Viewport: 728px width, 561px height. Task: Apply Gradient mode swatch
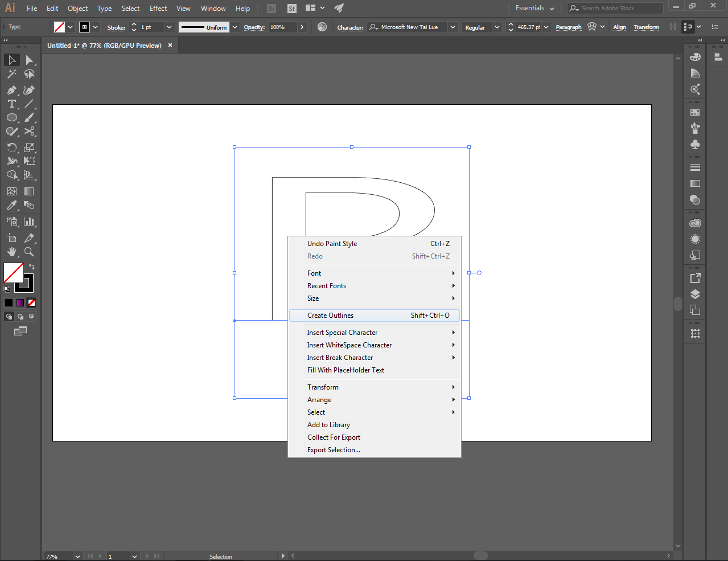tap(20, 303)
